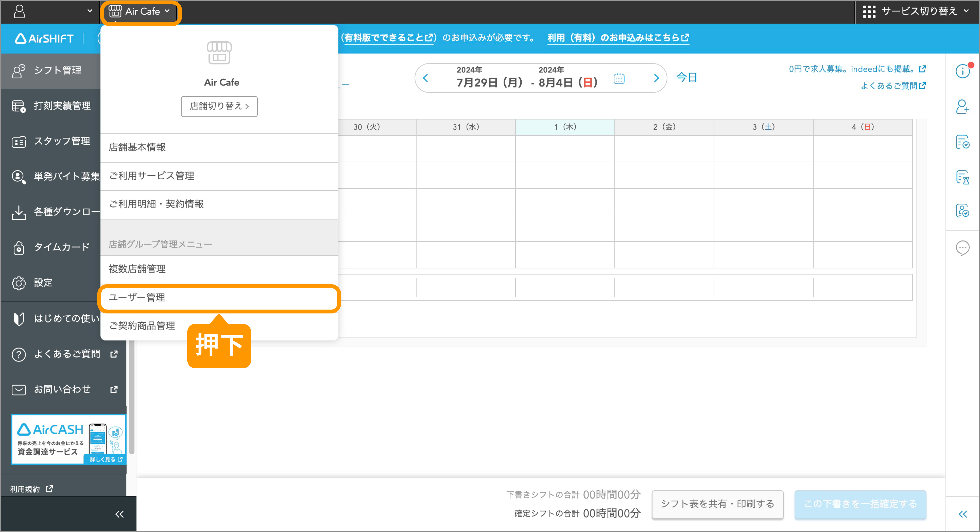980x532 pixels.
Task: Go to next week arrow
Action: click(x=656, y=78)
